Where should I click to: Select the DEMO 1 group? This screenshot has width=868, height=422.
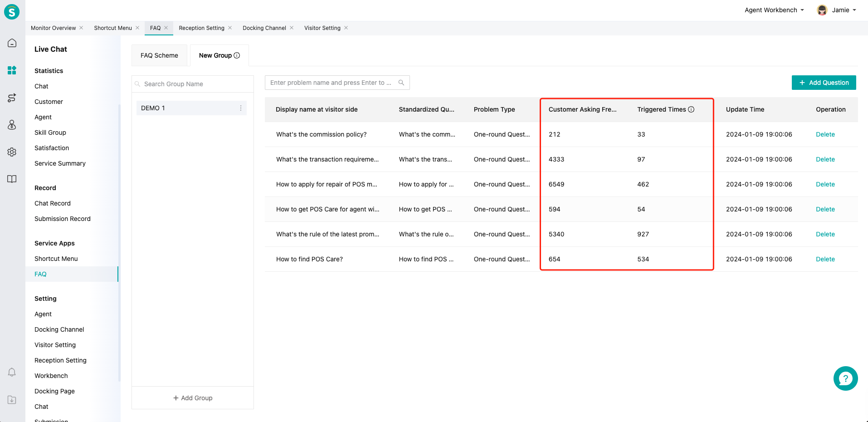pos(191,108)
